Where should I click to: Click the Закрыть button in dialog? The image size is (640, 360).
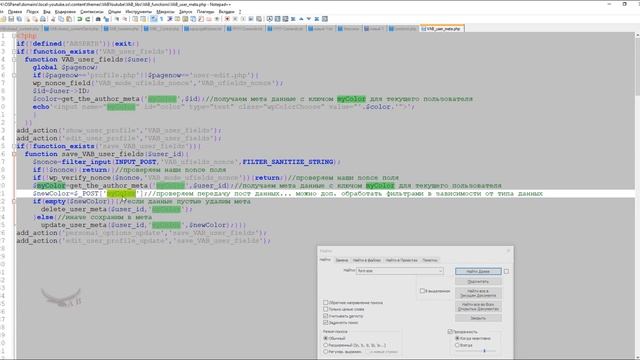coord(478,318)
